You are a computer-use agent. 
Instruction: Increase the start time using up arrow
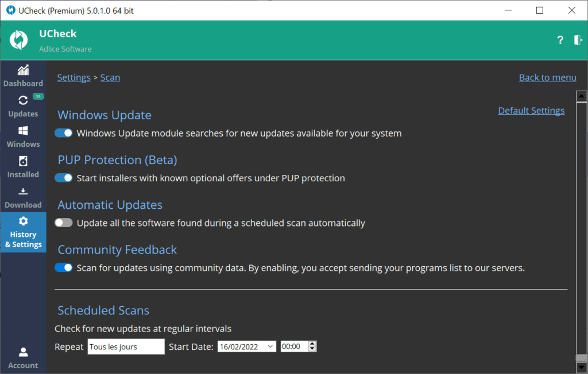pyautogui.click(x=312, y=344)
